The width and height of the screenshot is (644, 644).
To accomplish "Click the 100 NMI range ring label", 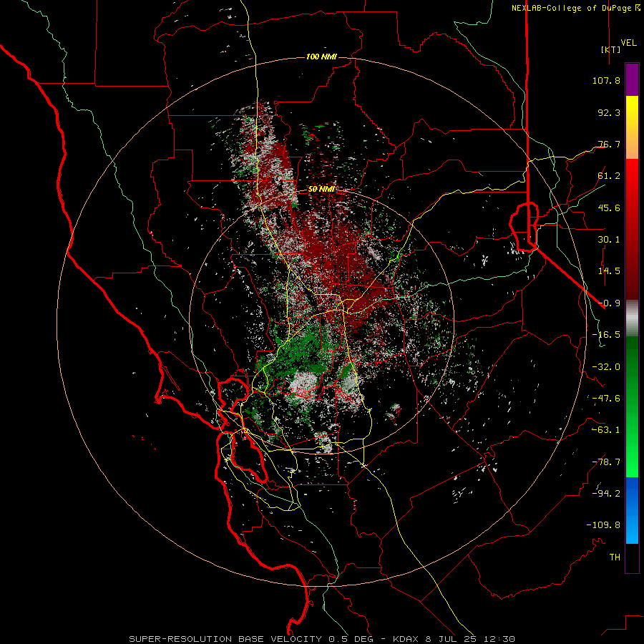I will click(321, 57).
